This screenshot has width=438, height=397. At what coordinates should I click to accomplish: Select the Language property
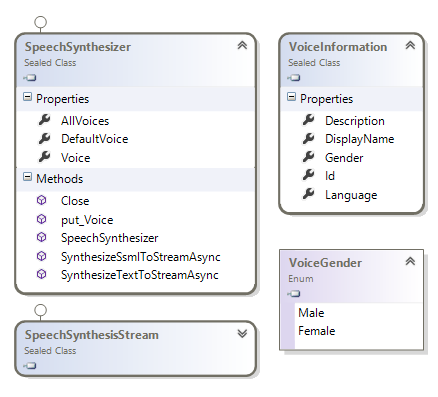[351, 195]
